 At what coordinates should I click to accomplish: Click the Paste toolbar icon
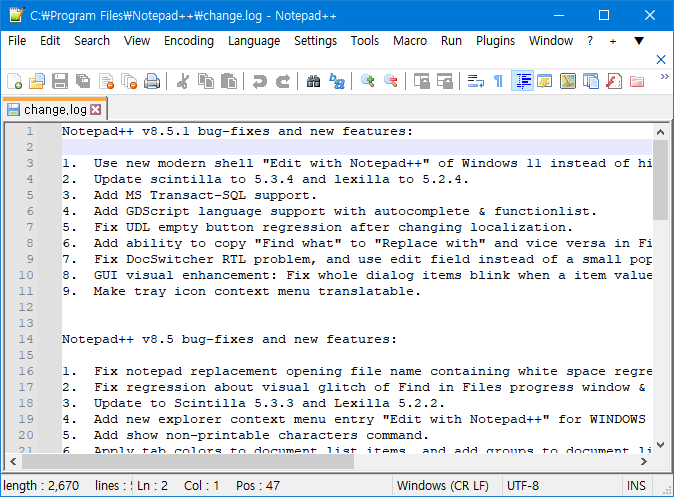tap(229, 81)
